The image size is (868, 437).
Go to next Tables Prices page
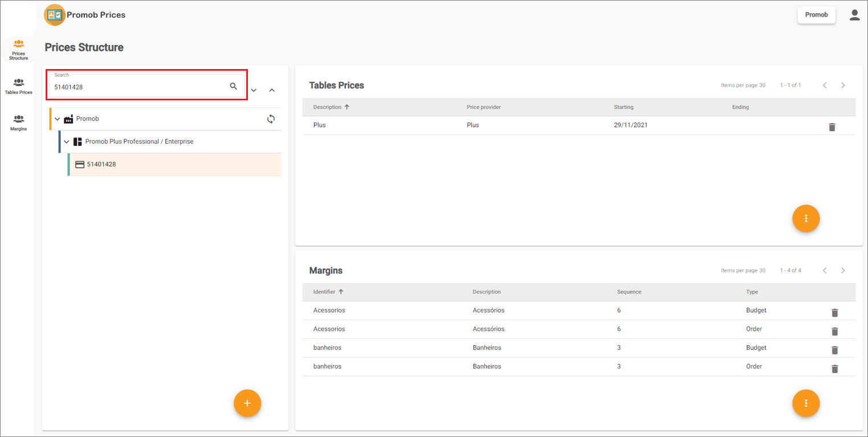coord(843,85)
